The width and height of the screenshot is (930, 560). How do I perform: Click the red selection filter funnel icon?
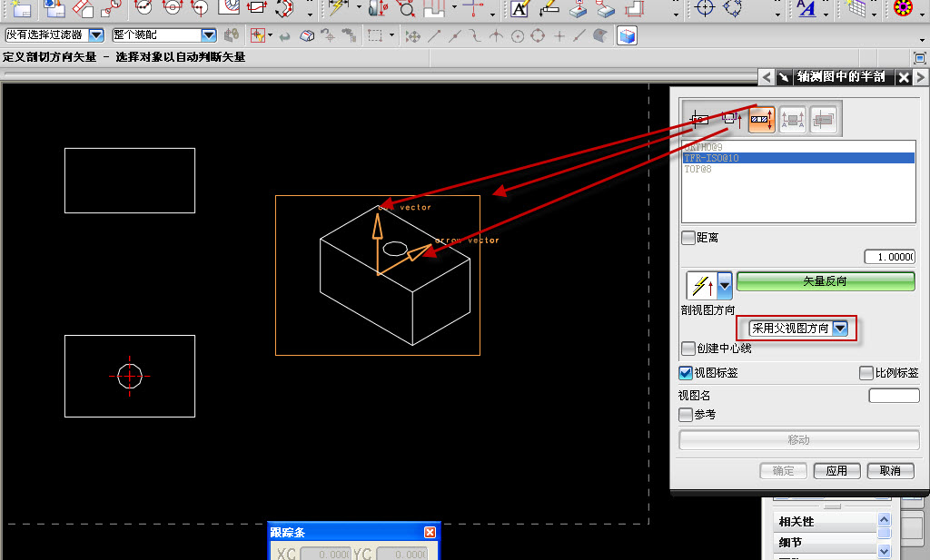(x=257, y=35)
